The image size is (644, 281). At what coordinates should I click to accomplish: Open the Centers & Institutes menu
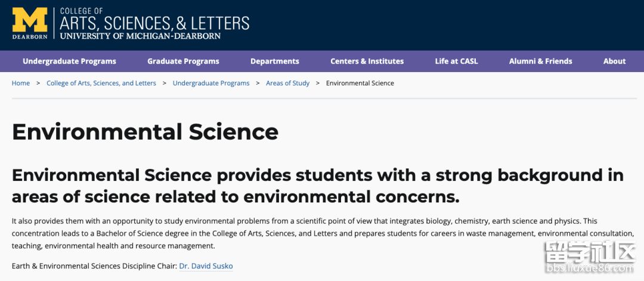pyautogui.click(x=367, y=61)
